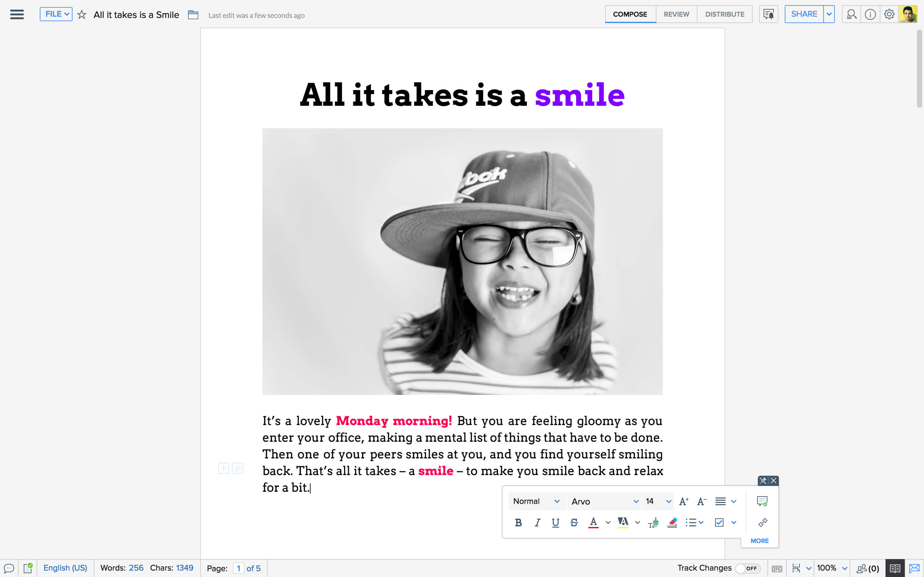Image resolution: width=924 pixels, height=577 pixels.
Task: Increase font size with A+ icon
Action: [x=683, y=501]
